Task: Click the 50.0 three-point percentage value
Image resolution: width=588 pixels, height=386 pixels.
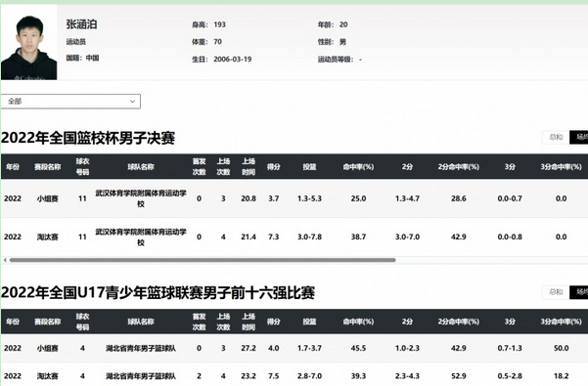Action: click(x=561, y=348)
